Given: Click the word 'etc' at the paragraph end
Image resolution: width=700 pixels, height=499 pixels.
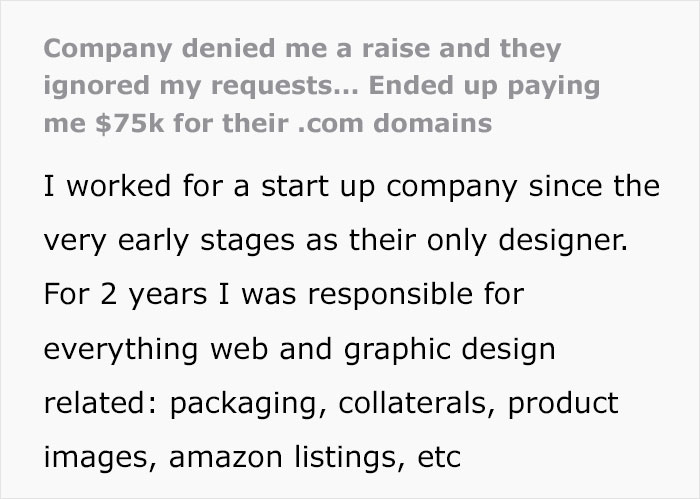Looking at the screenshot, I should tap(438, 458).
